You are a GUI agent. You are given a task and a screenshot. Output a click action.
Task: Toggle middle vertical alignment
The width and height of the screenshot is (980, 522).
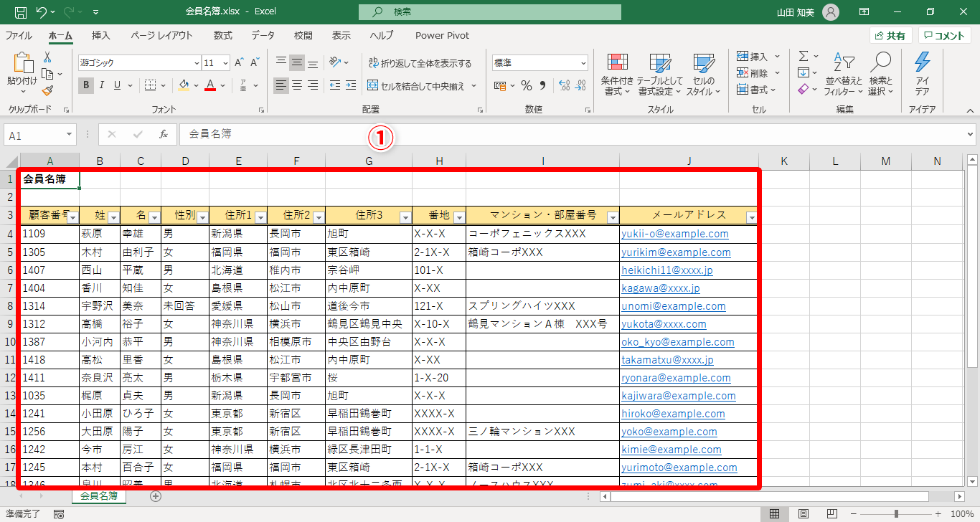pos(297,62)
